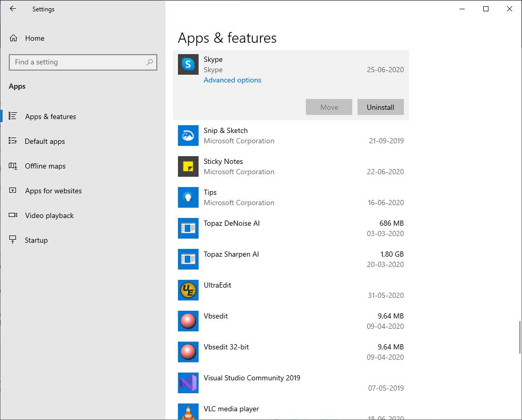
Task: Click the Tips lightbulb icon
Action: click(188, 197)
